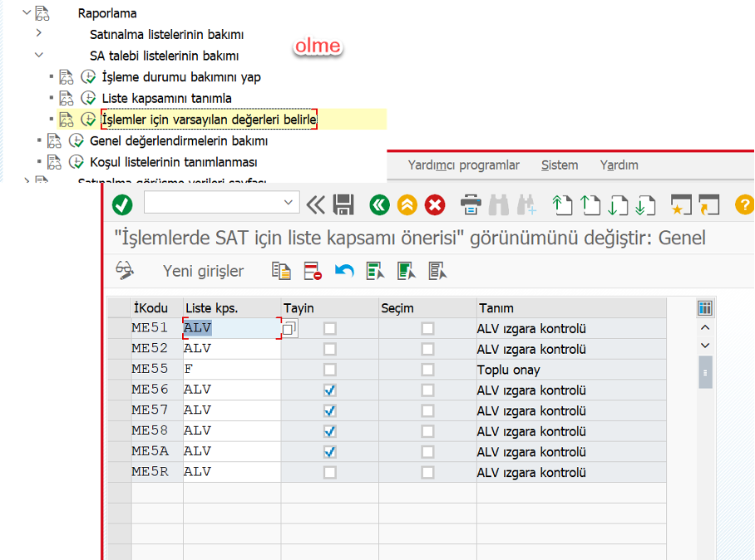Screen dimensions: 755x560
Task: Save the changes with the diskette icon
Action: click(x=343, y=205)
